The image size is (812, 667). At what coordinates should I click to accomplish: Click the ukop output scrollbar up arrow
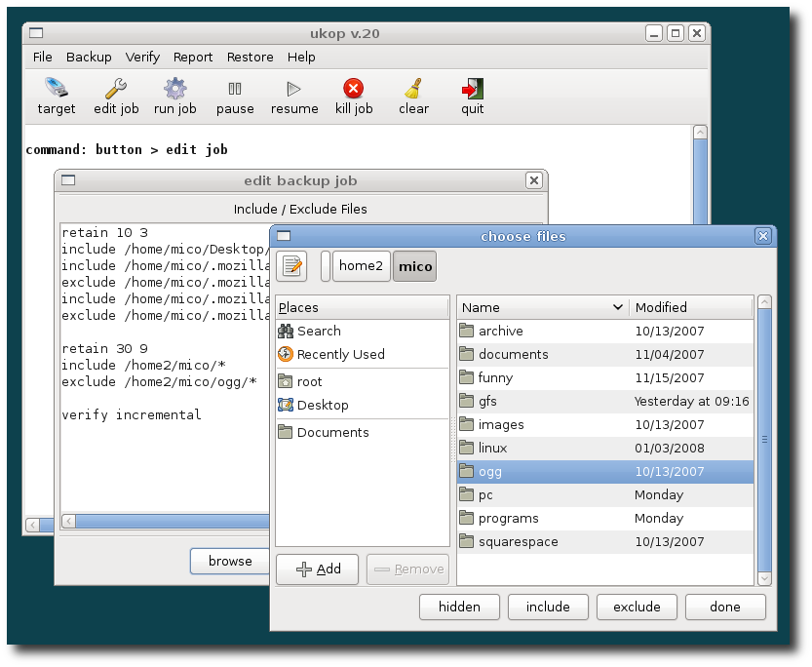point(700,132)
